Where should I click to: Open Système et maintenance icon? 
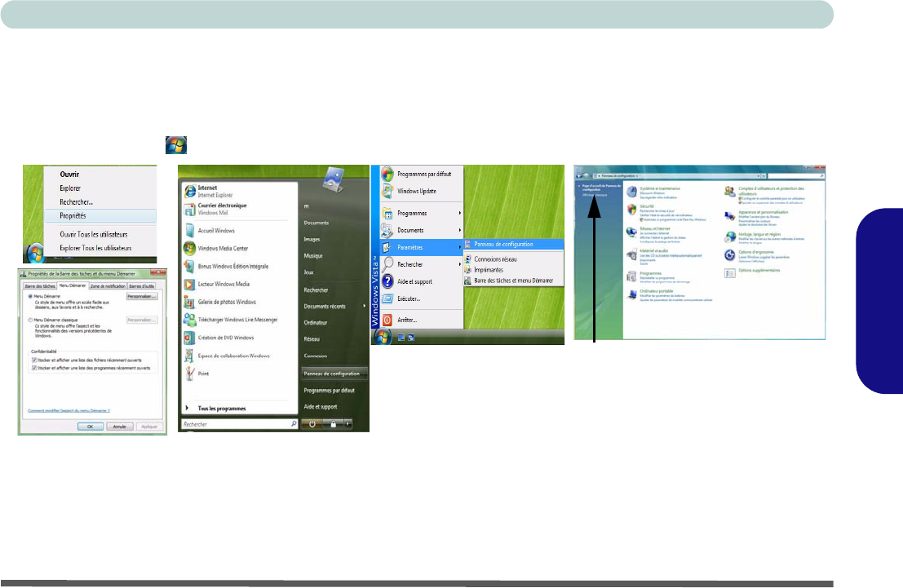click(x=631, y=192)
